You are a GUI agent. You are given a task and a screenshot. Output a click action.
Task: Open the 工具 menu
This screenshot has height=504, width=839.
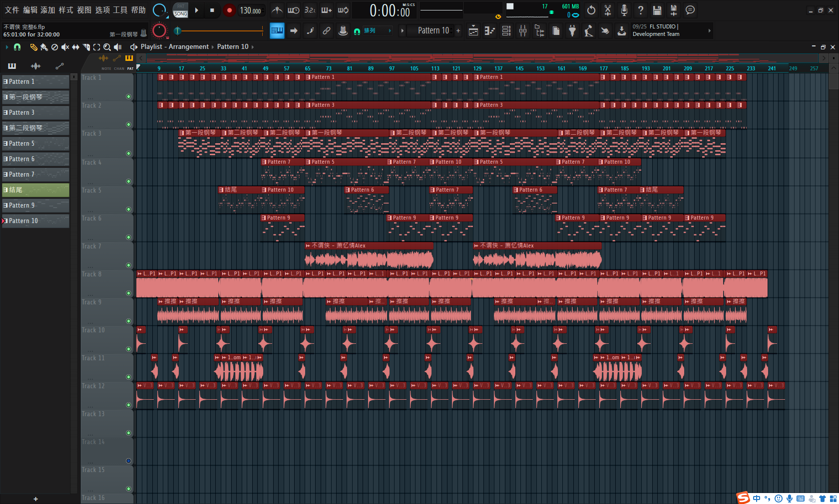pos(120,10)
